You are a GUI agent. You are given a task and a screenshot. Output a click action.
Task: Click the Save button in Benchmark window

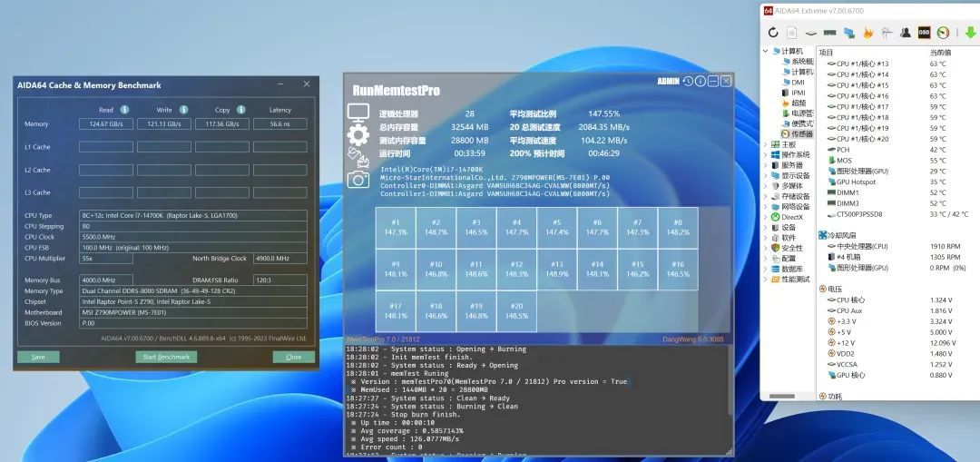point(39,357)
